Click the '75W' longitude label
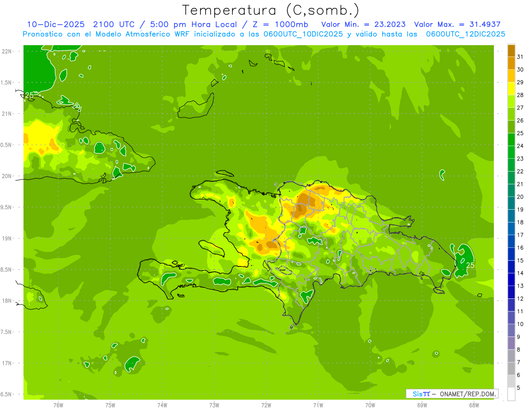Image resolution: width=532 pixels, height=411 pixels. click(110, 405)
